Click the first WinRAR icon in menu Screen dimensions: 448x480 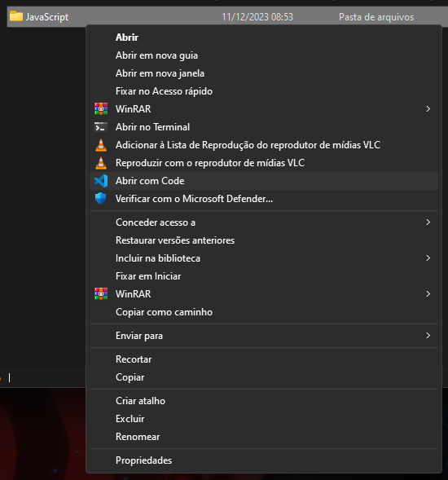101,109
